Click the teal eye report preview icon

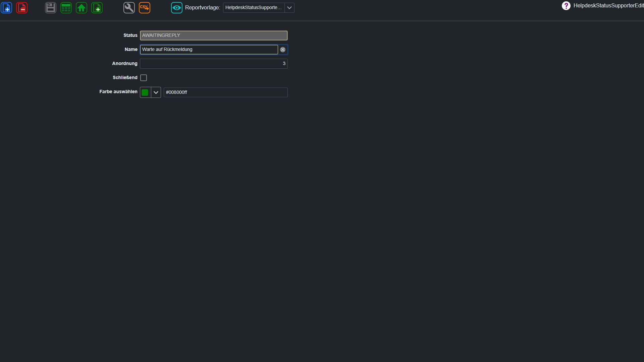click(177, 8)
